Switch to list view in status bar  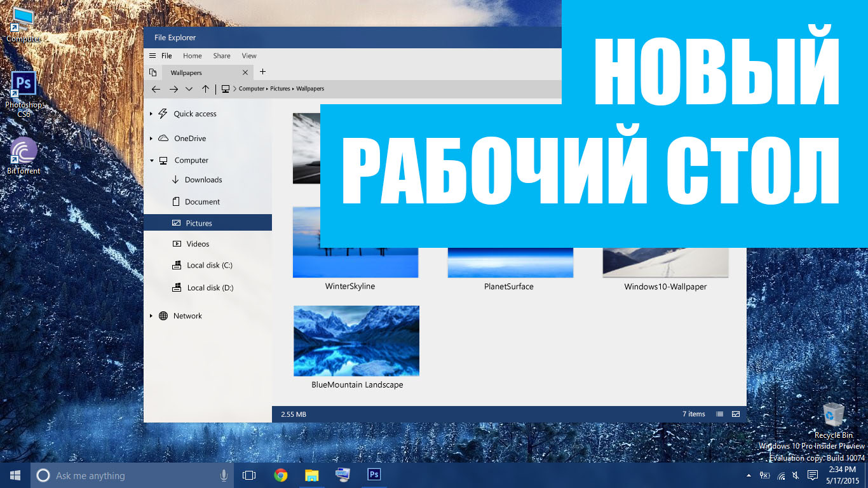[x=720, y=414]
